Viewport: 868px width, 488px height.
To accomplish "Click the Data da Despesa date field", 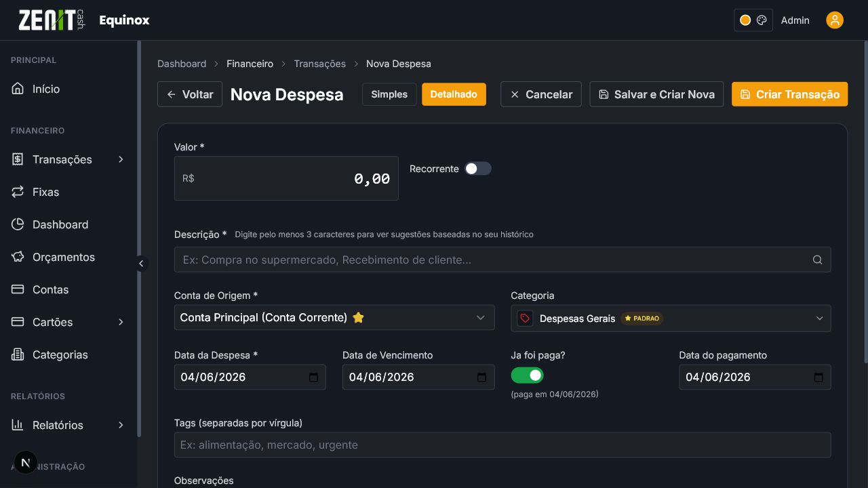I will 250,378.
